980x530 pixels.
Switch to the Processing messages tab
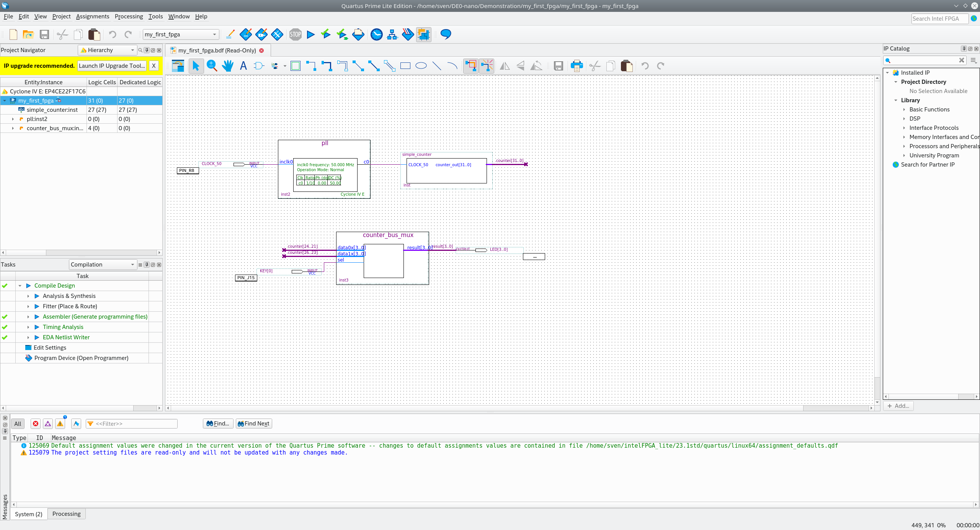tap(67, 514)
